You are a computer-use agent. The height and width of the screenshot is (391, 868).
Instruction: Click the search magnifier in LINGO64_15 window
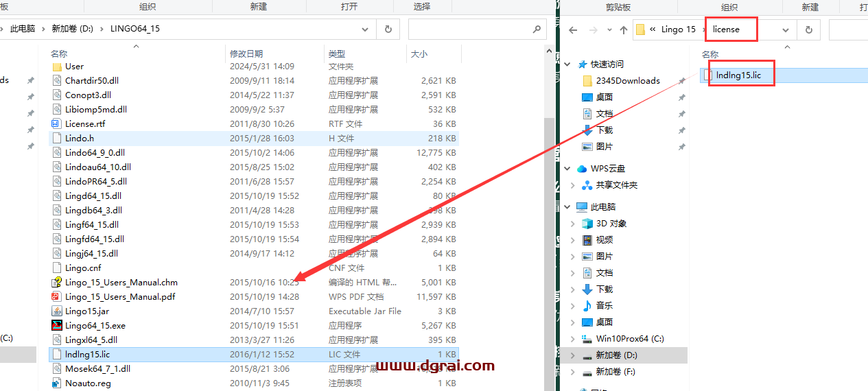537,29
